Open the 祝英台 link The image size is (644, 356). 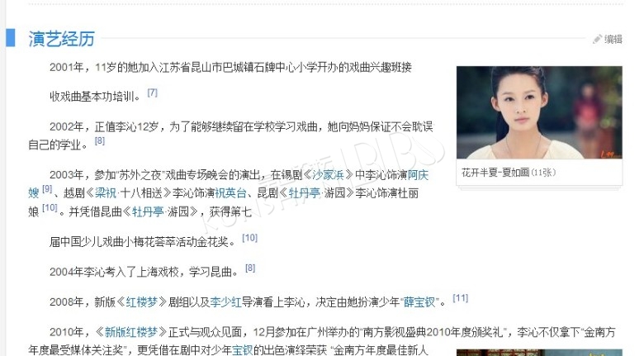tap(230, 192)
